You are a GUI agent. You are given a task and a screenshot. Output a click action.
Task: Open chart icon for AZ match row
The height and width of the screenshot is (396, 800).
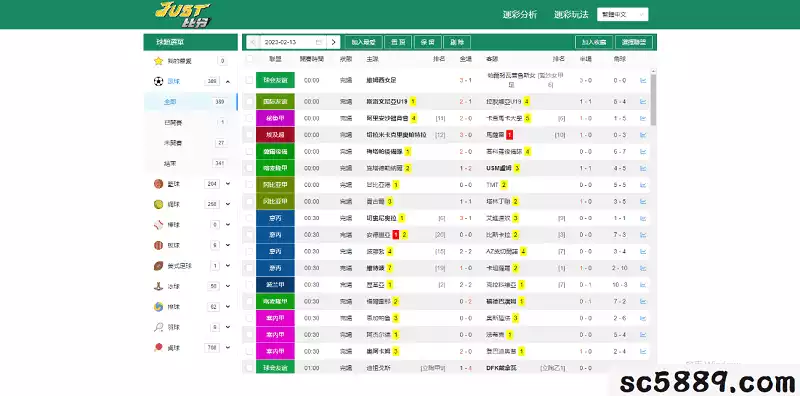pos(643,251)
